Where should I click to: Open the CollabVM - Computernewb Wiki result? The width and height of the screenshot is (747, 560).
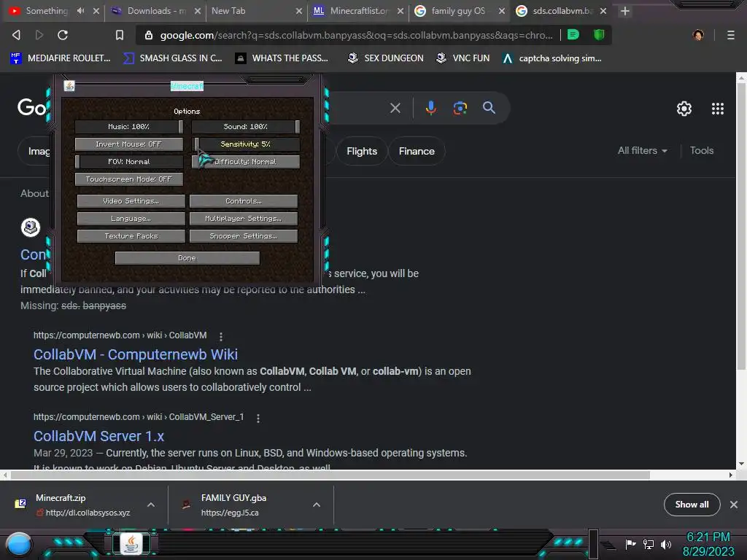coord(136,354)
